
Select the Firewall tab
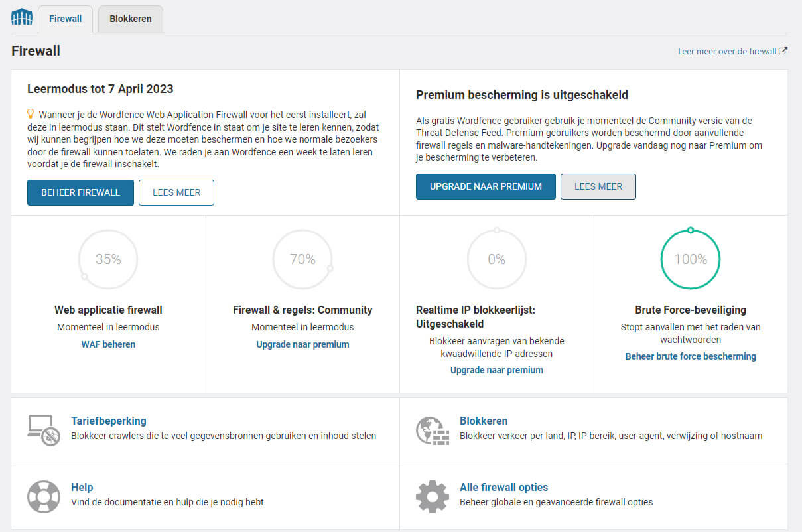64,19
